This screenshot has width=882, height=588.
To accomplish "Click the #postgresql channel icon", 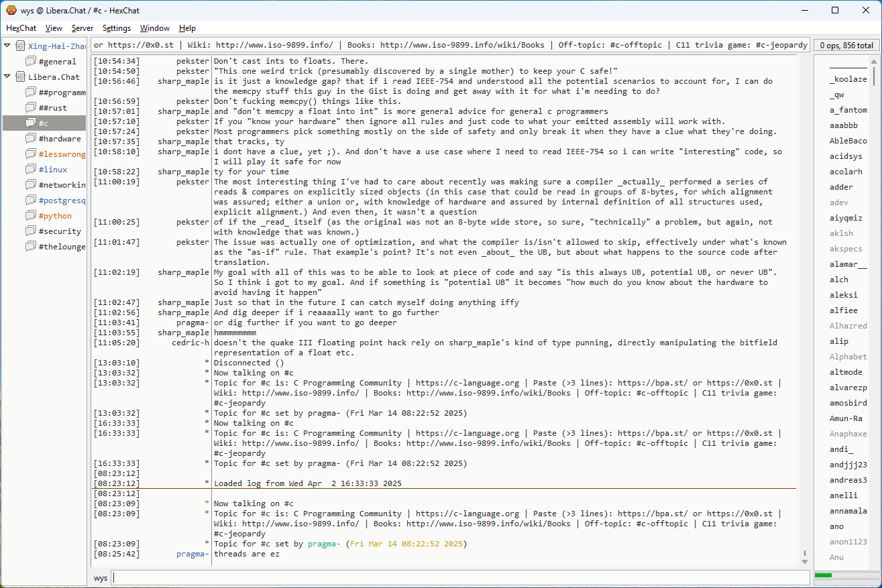I will tap(31, 200).
